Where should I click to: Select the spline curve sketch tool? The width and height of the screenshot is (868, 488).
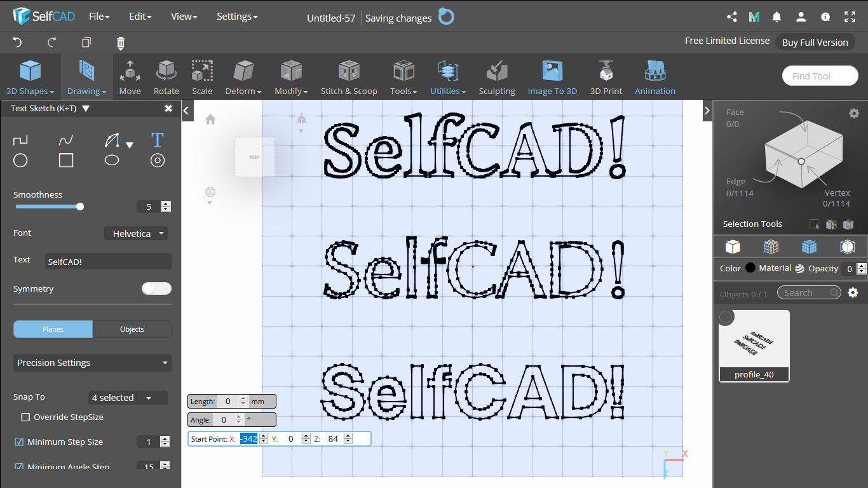[66, 140]
